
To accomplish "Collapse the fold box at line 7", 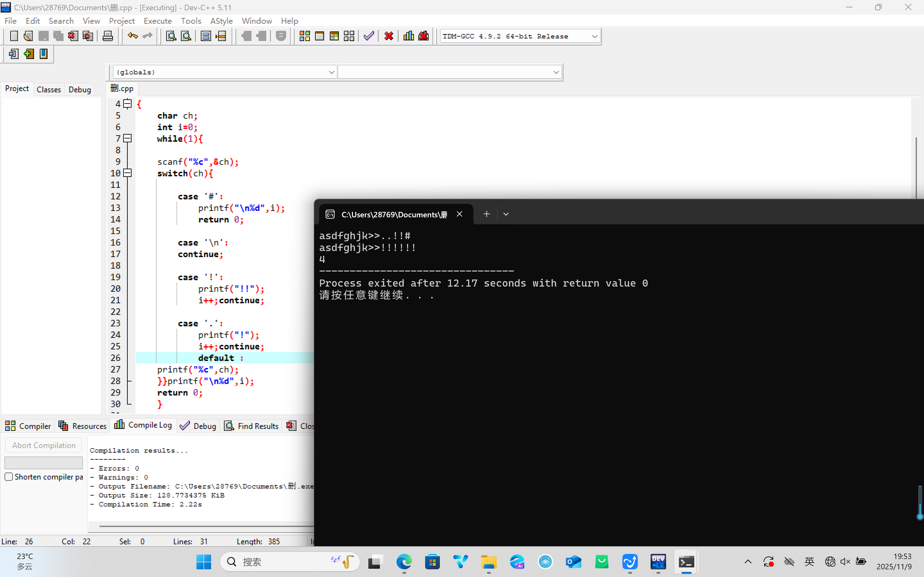I will (128, 138).
